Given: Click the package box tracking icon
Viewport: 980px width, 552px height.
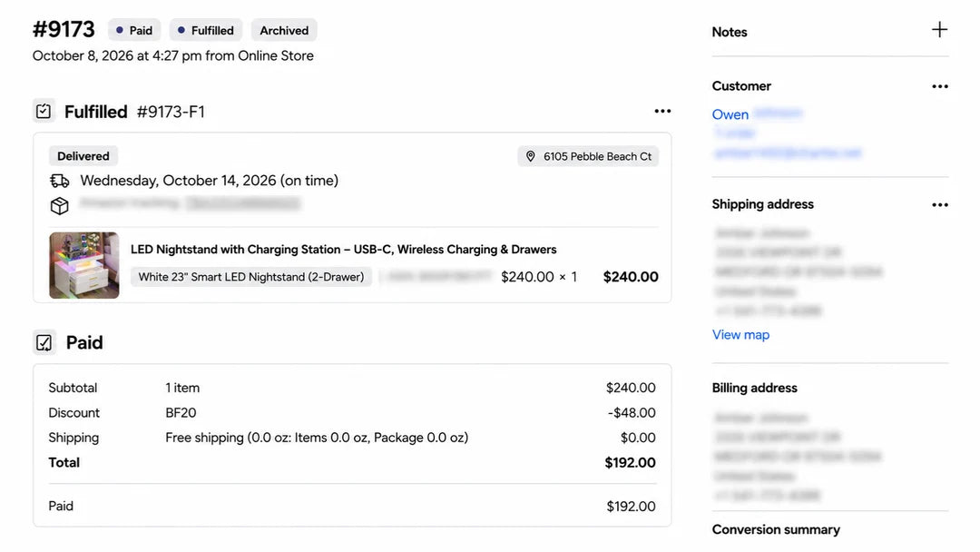Looking at the screenshot, I should coord(59,205).
